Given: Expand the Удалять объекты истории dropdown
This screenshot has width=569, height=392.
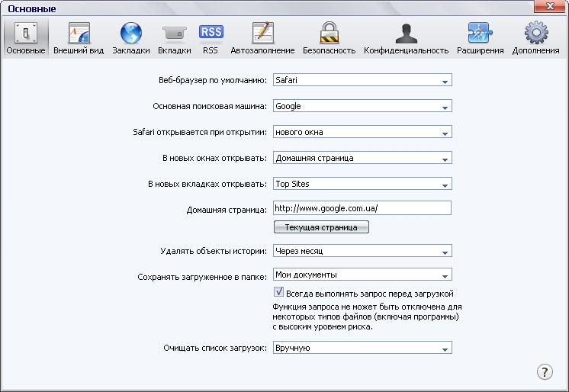Looking at the screenshot, I should tap(362, 251).
